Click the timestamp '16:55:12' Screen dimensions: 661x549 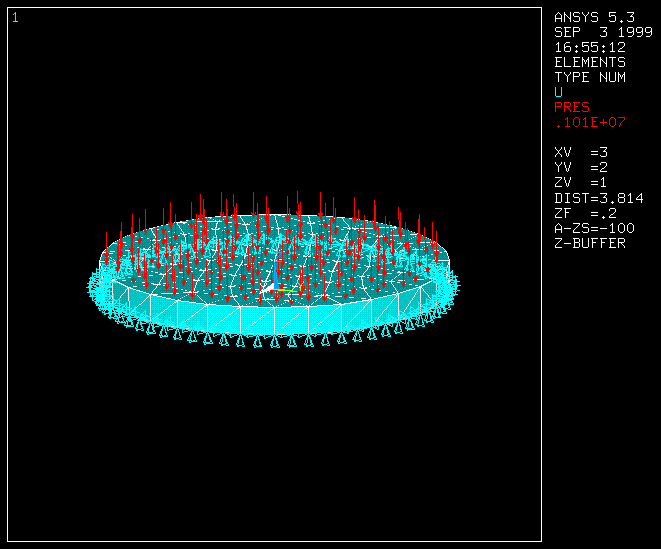pos(590,47)
